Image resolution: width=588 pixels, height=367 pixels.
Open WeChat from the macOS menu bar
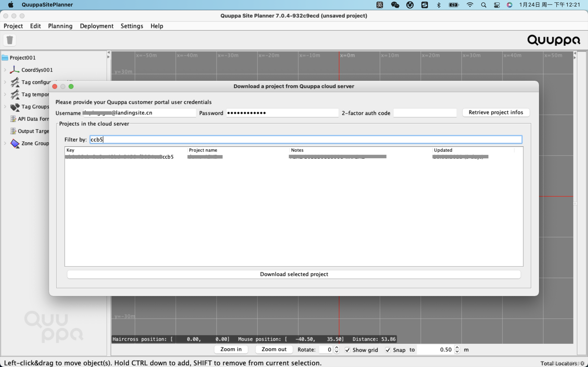pyautogui.click(x=395, y=5)
